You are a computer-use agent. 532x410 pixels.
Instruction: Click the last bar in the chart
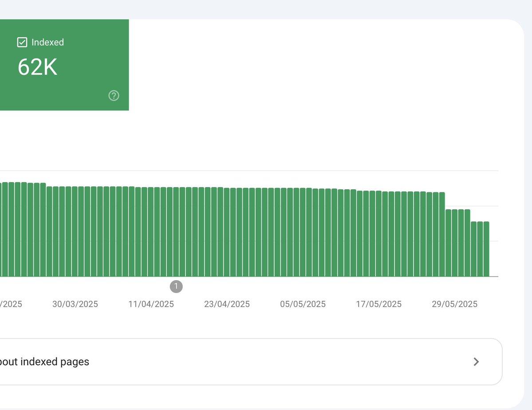[x=486, y=249]
